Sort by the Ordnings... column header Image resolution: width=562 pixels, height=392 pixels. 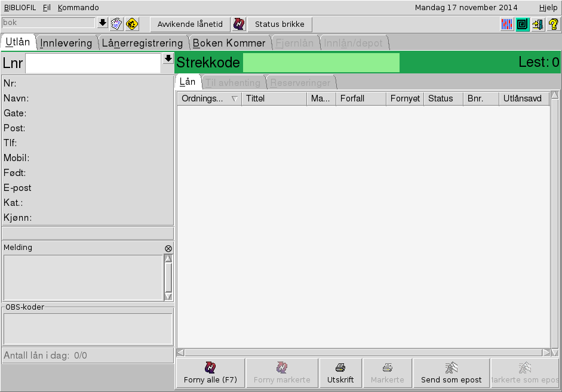pos(209,98)
